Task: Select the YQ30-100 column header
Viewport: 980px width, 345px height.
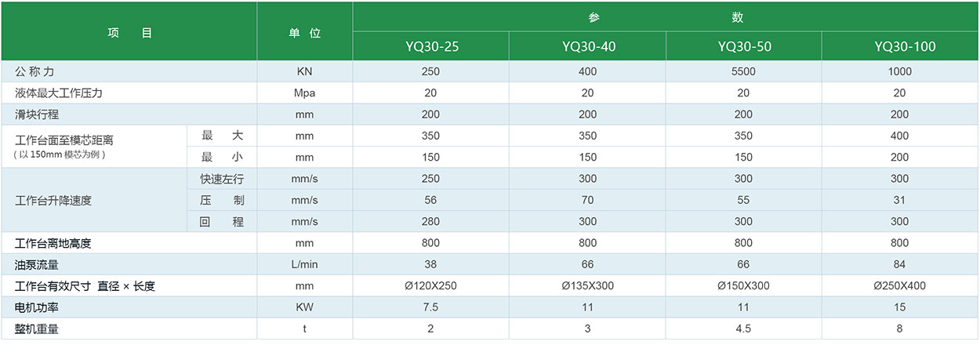Action: [900, 46]
